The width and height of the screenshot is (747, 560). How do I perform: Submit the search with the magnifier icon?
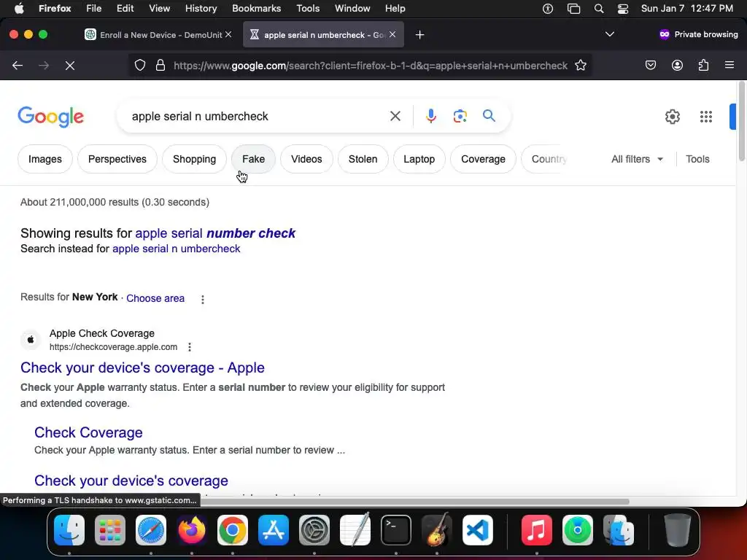(x=489, y=116)
